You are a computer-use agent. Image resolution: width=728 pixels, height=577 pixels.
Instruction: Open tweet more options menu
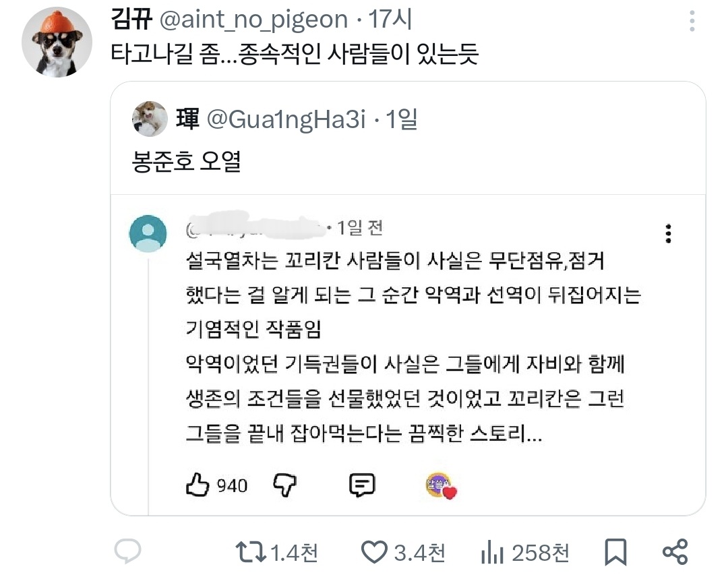tap(692, 22)
